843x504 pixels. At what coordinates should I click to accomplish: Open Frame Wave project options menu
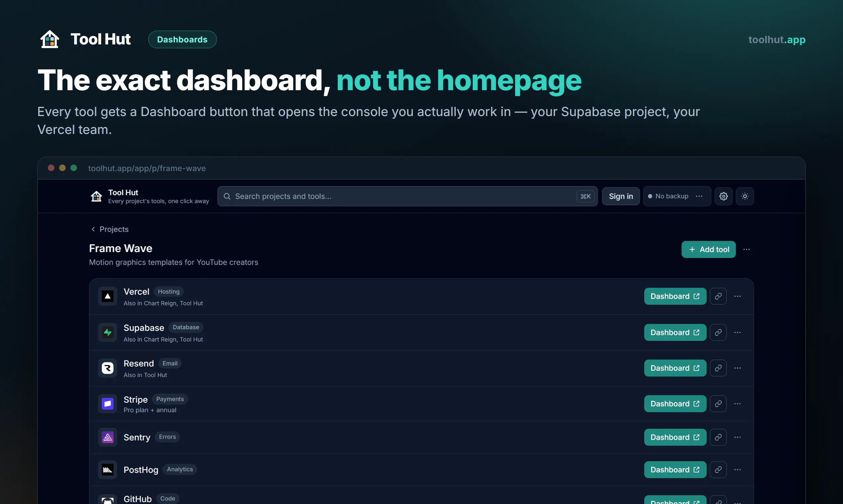(746, 249)
